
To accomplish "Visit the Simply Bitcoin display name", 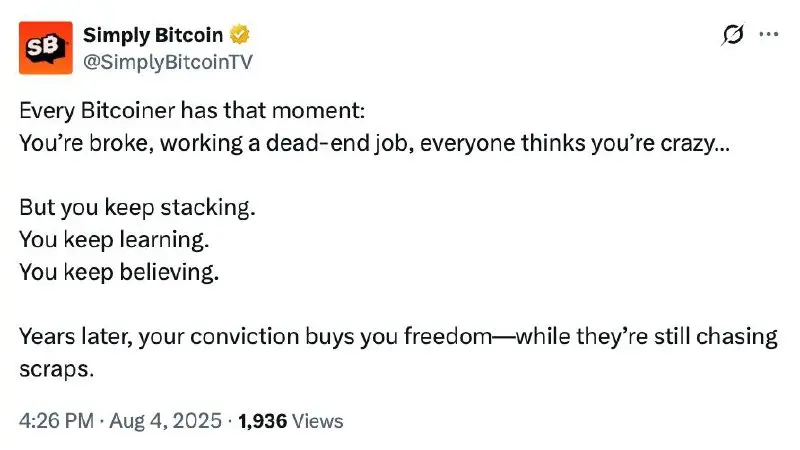I will coord(153,35).
